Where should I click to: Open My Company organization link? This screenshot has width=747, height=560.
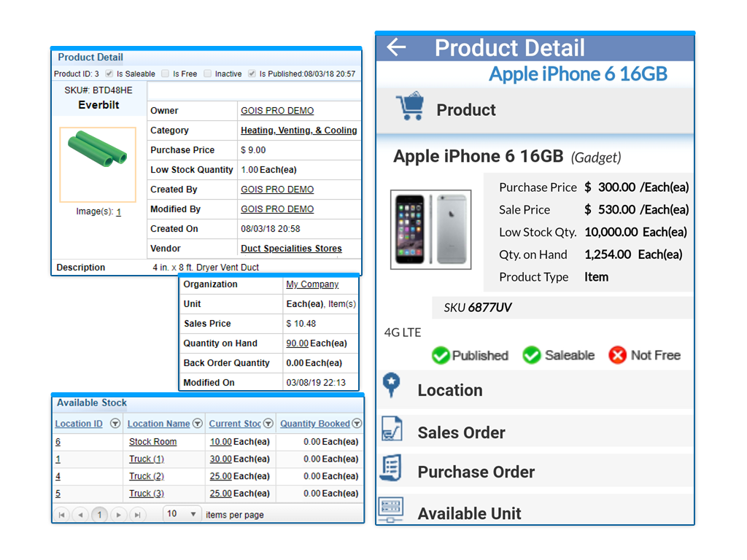312,284
